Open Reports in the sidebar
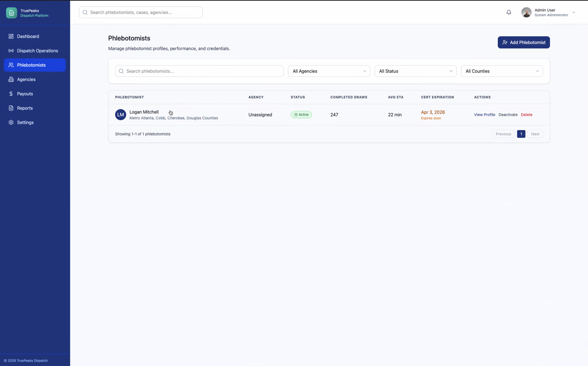 pyautogui.click(x=25, y=108)
